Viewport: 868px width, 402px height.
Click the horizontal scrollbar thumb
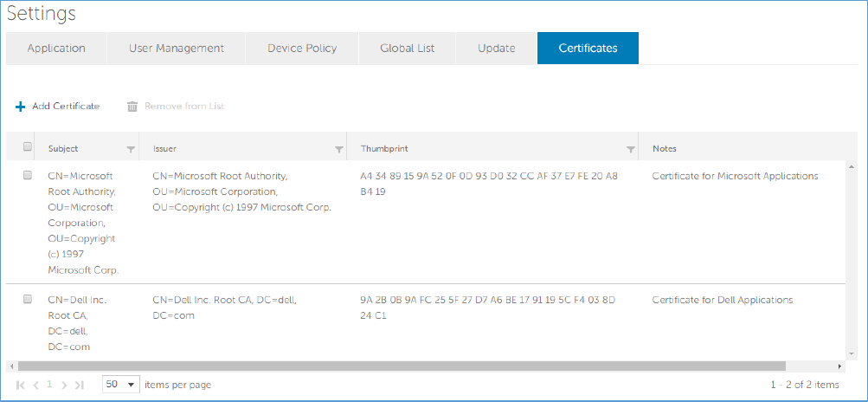402,366
